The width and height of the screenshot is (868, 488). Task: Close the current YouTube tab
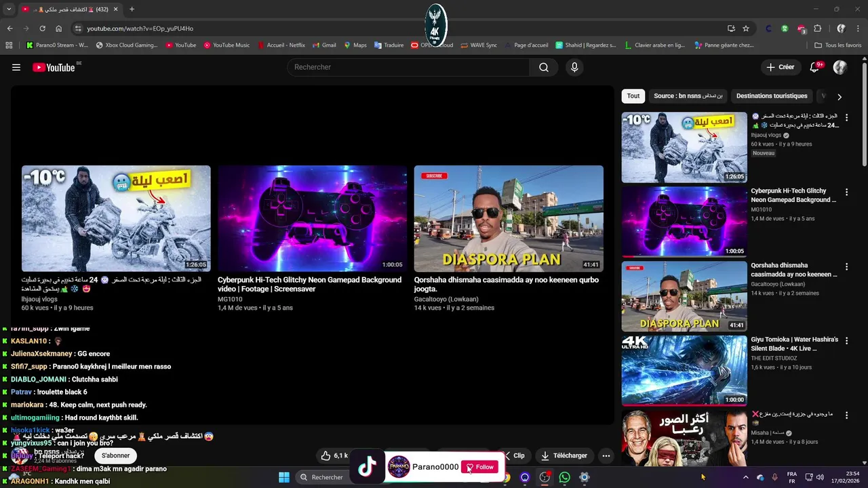point(115,9)
